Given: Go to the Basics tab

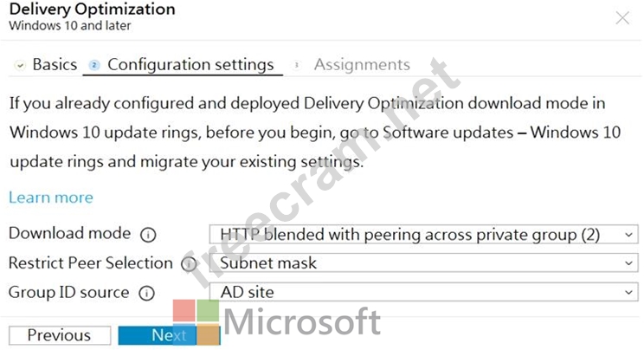Looking at the screenshot, I should click(x=55, y=65).
